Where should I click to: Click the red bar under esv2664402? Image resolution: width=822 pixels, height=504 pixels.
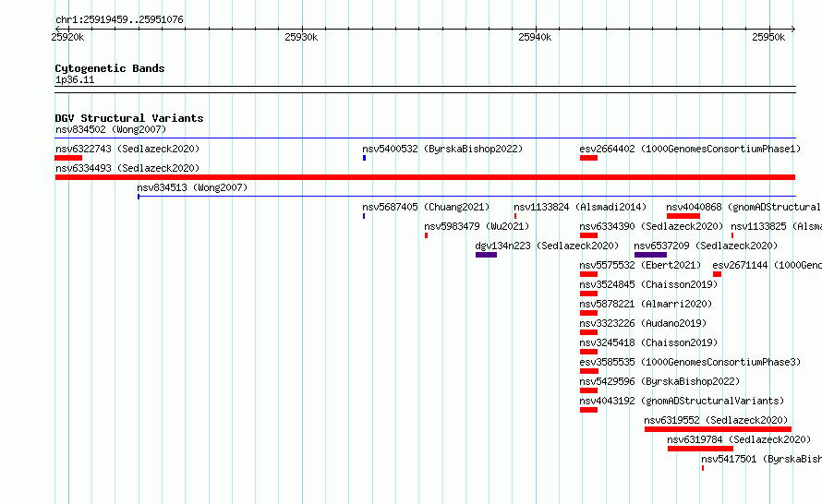pos(588,158)
